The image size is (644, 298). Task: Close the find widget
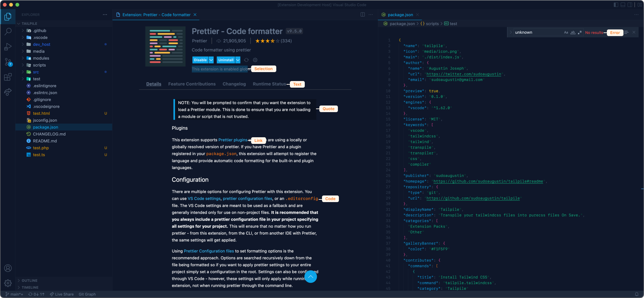click(634, 32)
